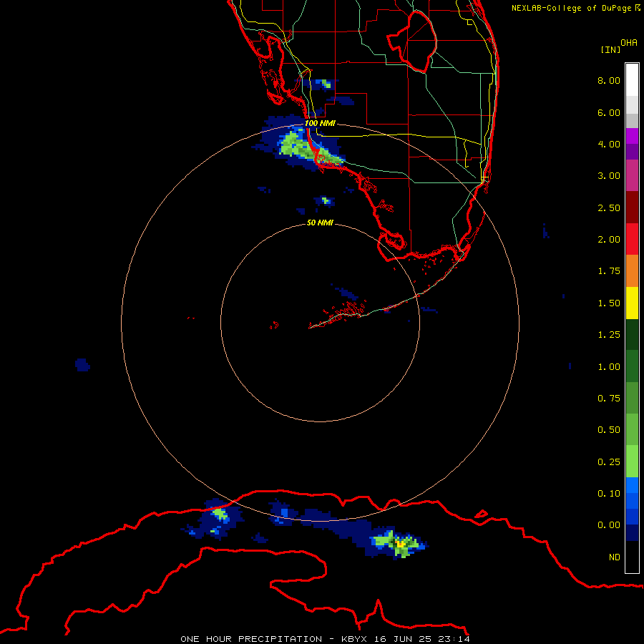Screen dimensions: 644x644
Task: Pick the bright red swatch in the color bar
Action: point(632,239)
